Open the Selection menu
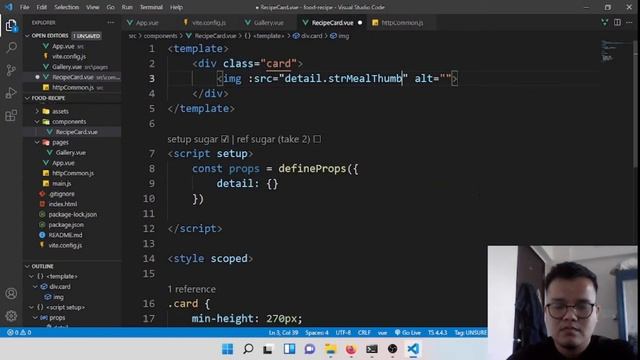 (67, 7)
